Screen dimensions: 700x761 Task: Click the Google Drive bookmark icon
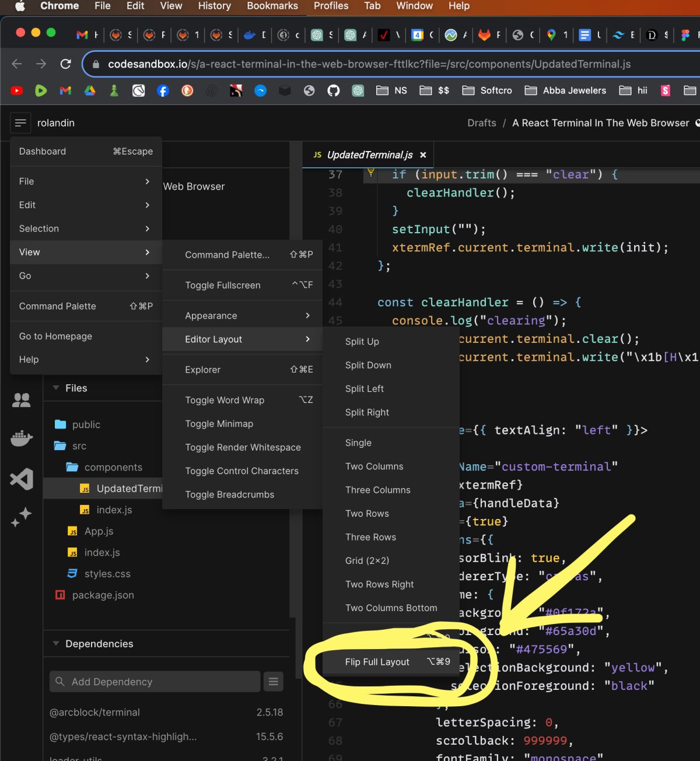[90, 90]
